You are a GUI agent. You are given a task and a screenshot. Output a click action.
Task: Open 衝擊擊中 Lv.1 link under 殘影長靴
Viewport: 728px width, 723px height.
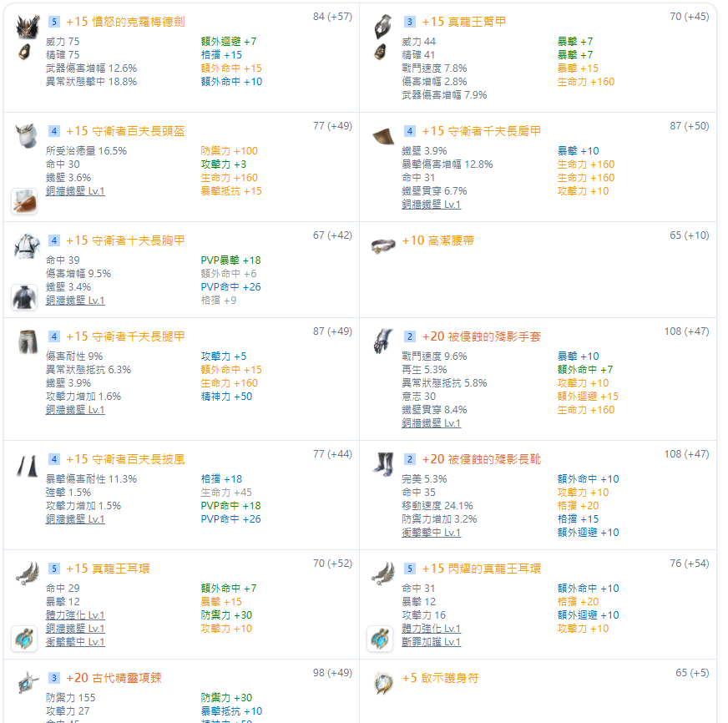click(431, 533)
